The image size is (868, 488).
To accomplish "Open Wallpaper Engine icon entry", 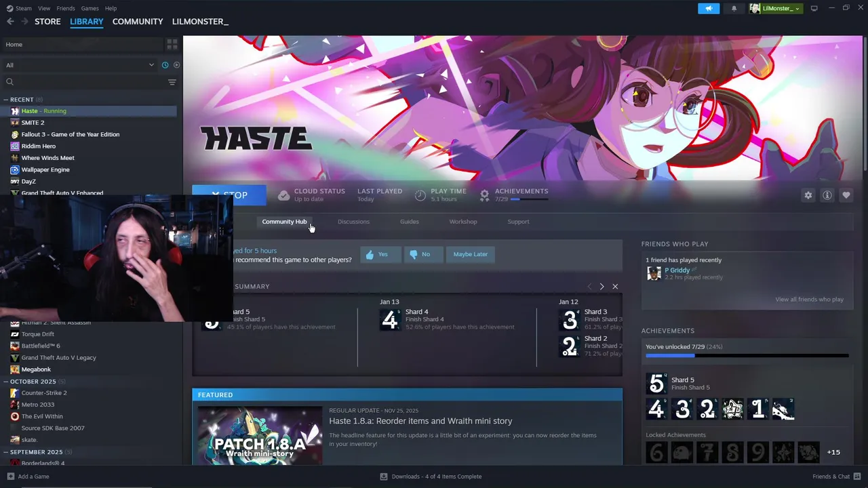I will [15, 169].
